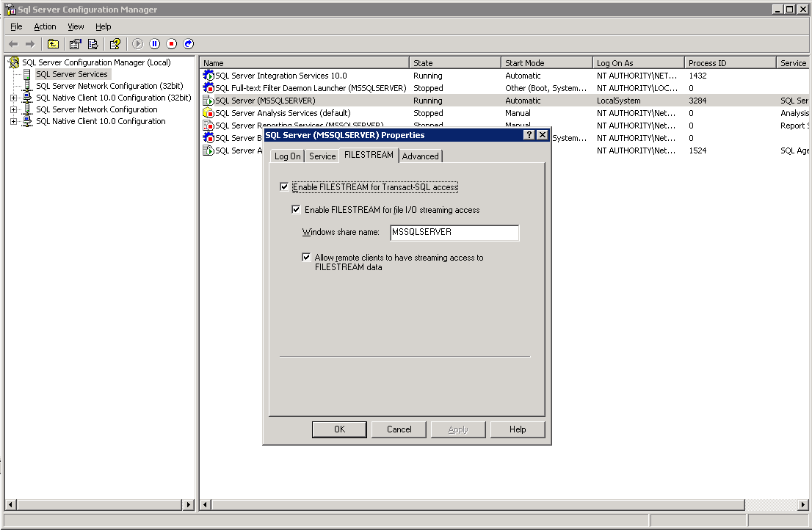The image size is (812, 530).
Task: Click the Back arrow toolbar icon
Action: click(13, 44)
